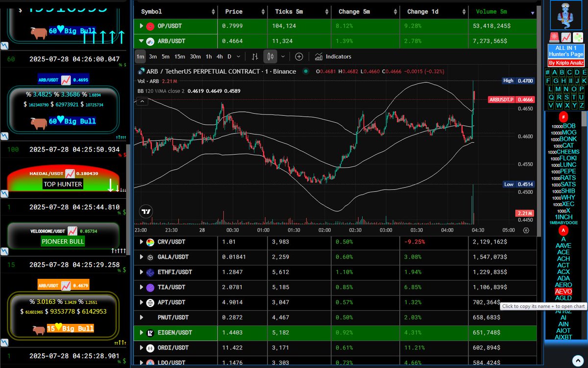Click the APT/USDT coin logo

pyautogui.click(x=150, y=303)
